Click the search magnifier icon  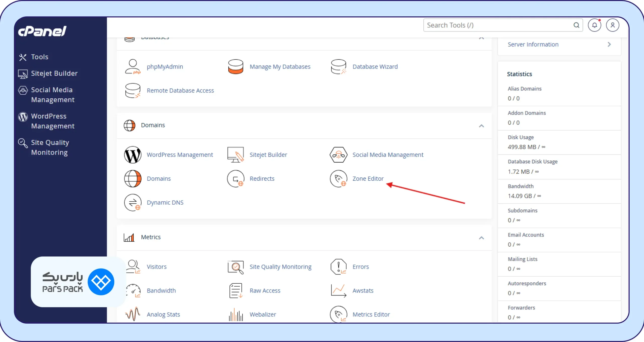pos(576,25)
